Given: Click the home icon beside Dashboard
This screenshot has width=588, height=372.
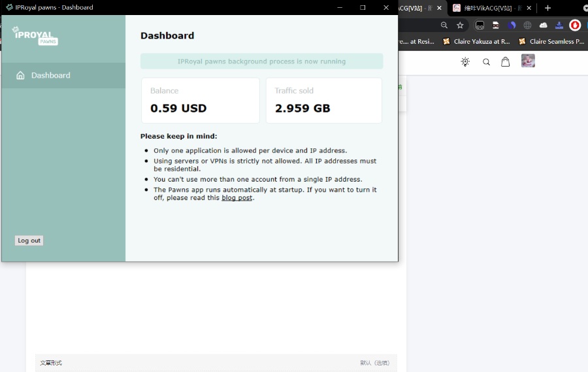Looking at the screenshot, I should [x=20, y=75].
